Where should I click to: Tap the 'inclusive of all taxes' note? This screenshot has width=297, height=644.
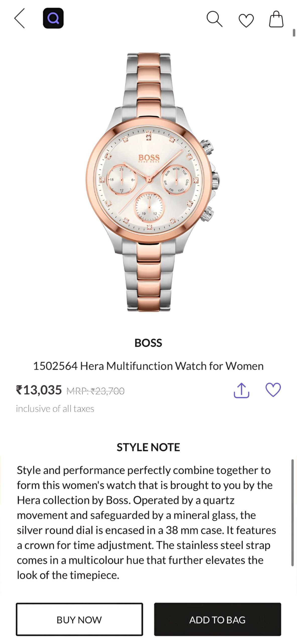55,409
